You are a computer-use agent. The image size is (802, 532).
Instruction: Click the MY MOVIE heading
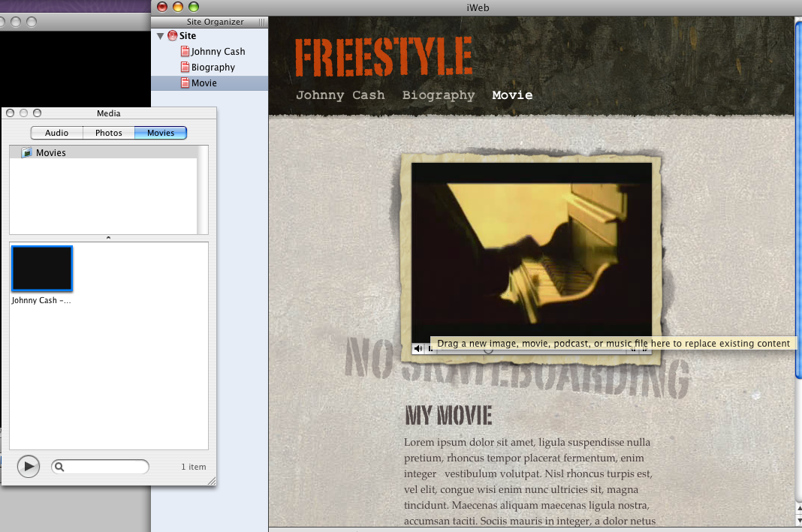(x=448, y=416)
